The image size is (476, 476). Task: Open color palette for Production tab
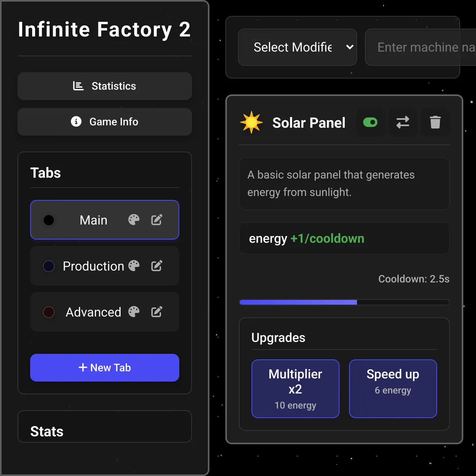point(134,266)
